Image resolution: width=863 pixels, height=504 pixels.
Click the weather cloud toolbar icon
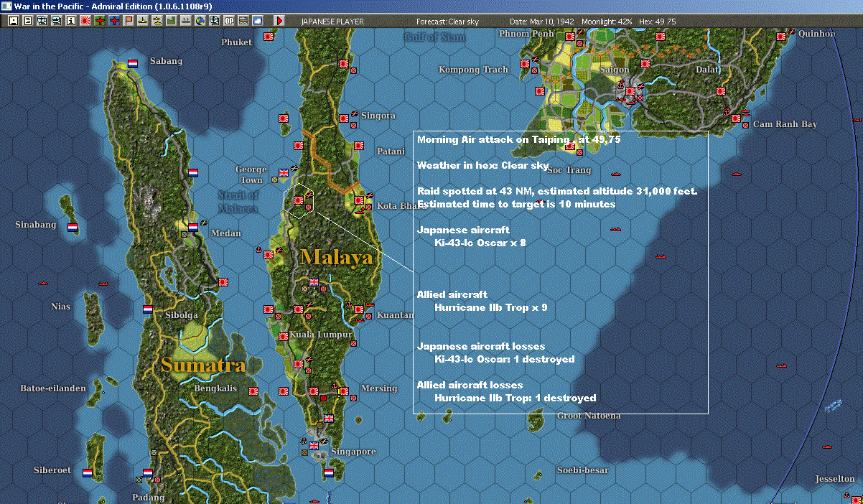[x=257, y=21]
